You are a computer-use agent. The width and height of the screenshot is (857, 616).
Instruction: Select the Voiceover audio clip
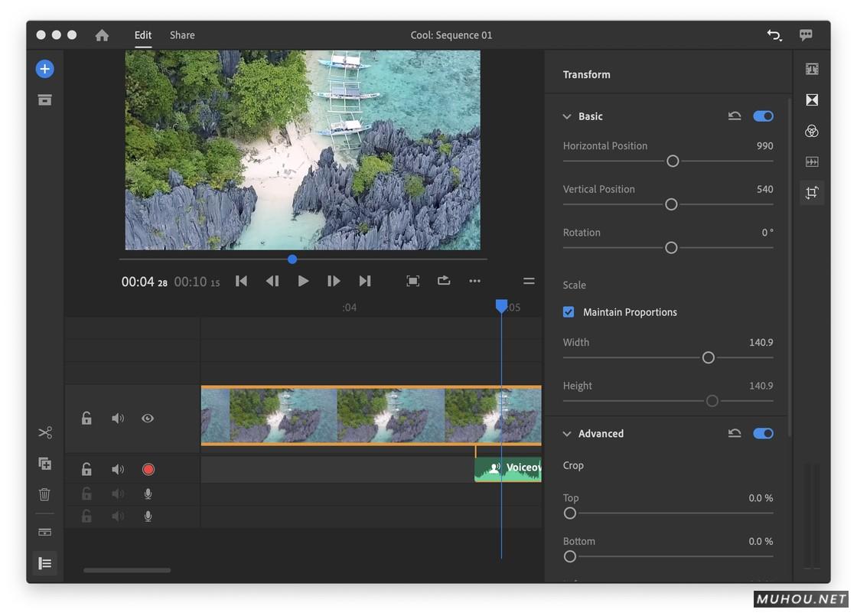tap(508, 470)
